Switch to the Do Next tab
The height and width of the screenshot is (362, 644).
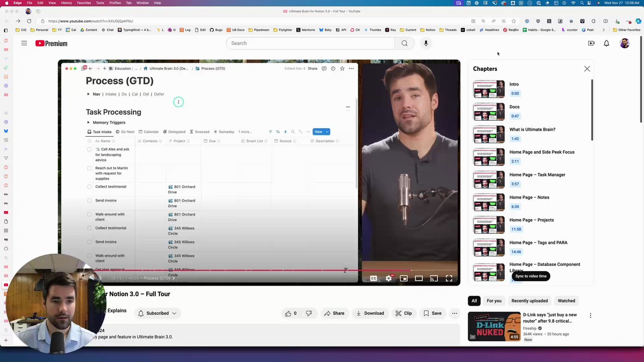pyautogui.click(x=125, y=132)
